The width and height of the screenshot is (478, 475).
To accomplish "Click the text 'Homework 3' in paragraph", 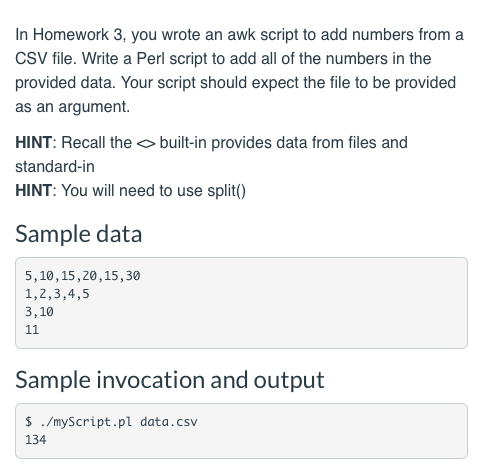I will pyautogui.click(x=78, y=35).
